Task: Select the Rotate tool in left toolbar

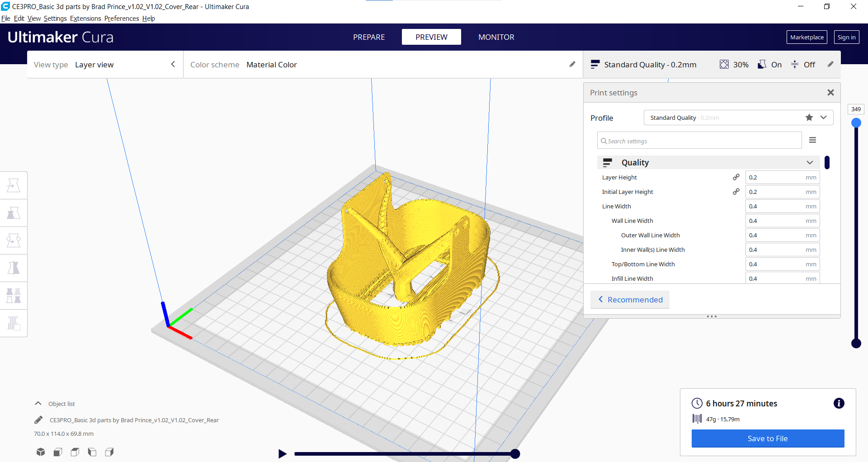Action: [x=14, y=240]
